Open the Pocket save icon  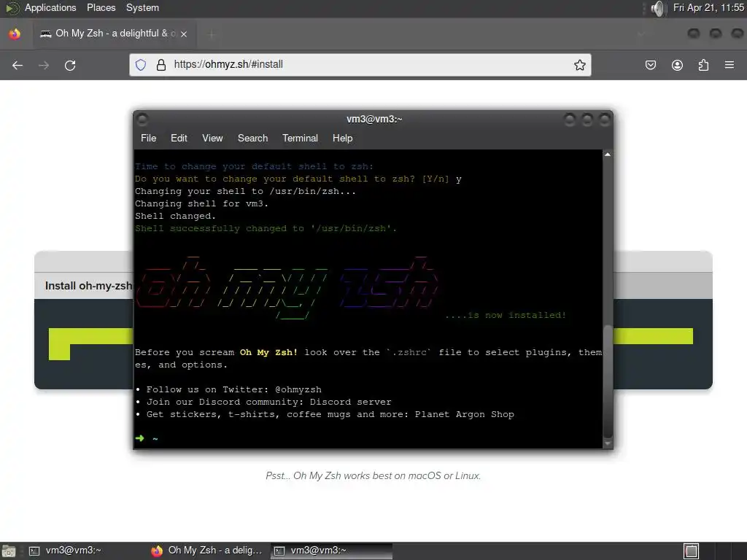coord(651,65)
